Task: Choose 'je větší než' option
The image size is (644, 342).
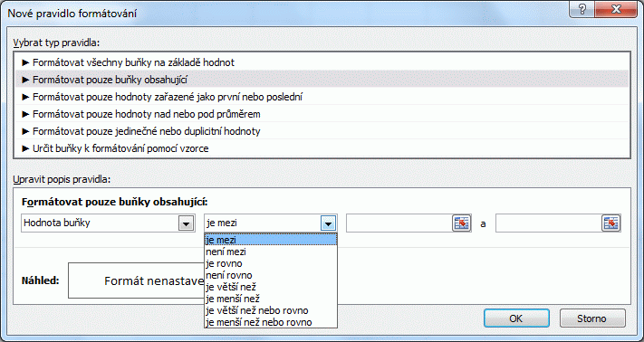Action: [271, 287]
